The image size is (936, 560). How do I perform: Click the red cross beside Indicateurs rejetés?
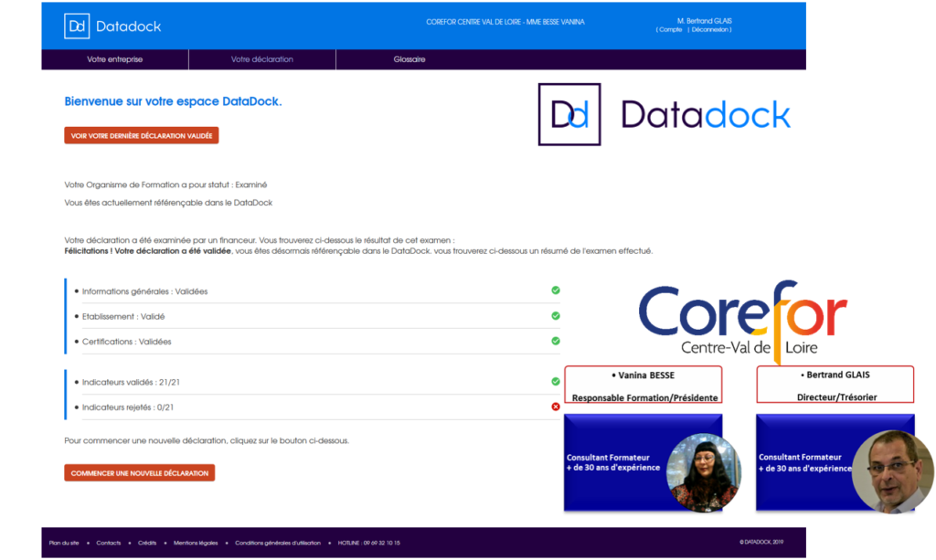556,407
